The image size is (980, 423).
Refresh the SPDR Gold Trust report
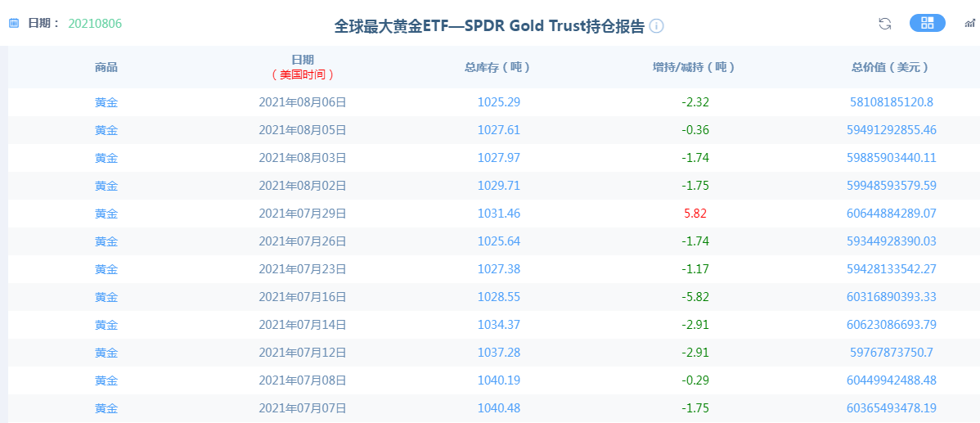click(x=884, y=24)
